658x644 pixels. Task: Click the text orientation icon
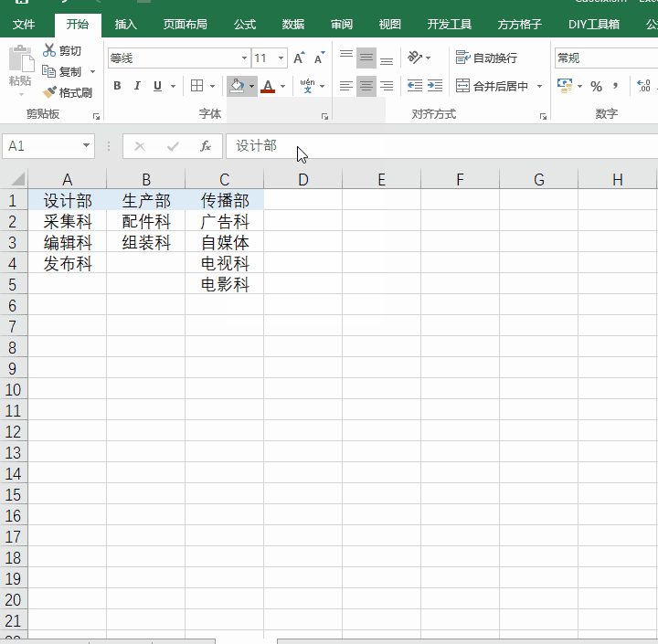point(415,57)
